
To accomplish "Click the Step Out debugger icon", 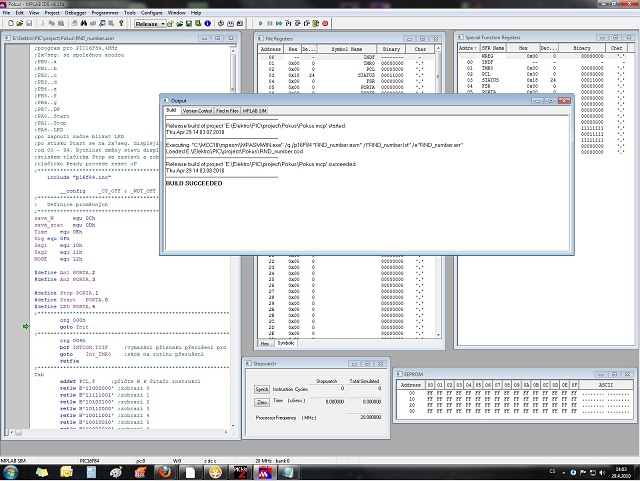I will click(x=307, y=23).
